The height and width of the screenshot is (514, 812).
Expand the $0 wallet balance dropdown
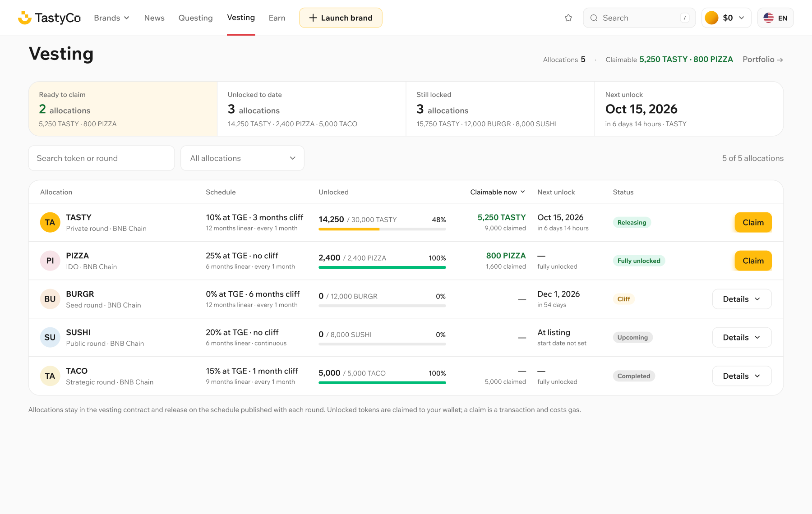726,18
